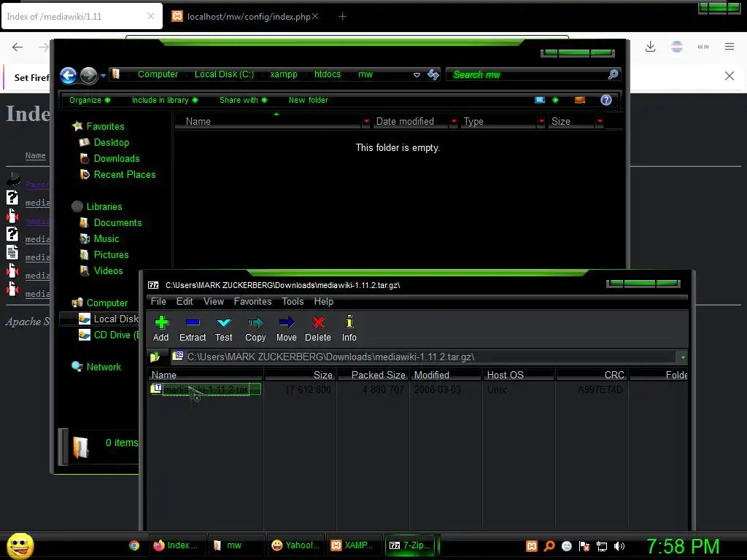Sort 7-Zip list by CRC column
747x560 pixels.
(592, 375)
